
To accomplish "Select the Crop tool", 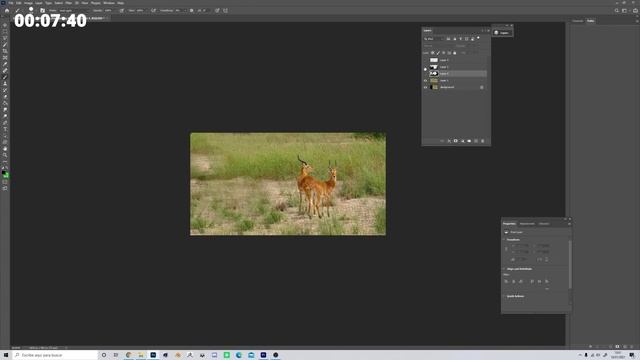I will (5, 51).
